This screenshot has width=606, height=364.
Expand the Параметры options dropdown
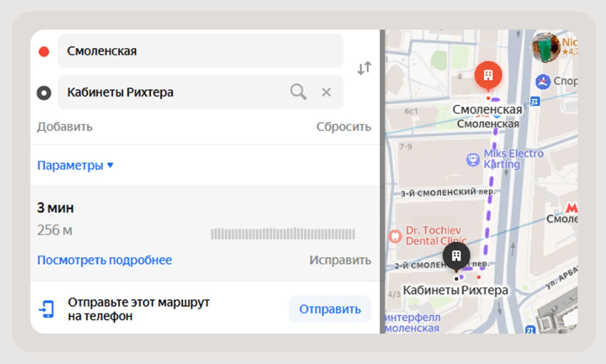tap(75, 165)
